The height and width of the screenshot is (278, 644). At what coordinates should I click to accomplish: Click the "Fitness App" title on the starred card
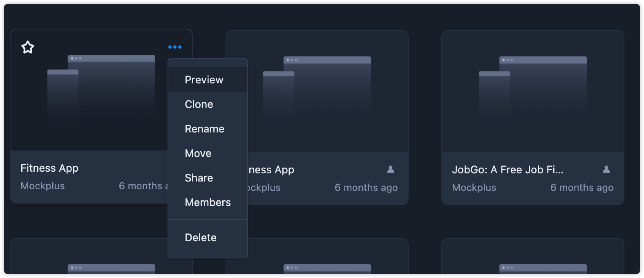[x=49, y=168]
